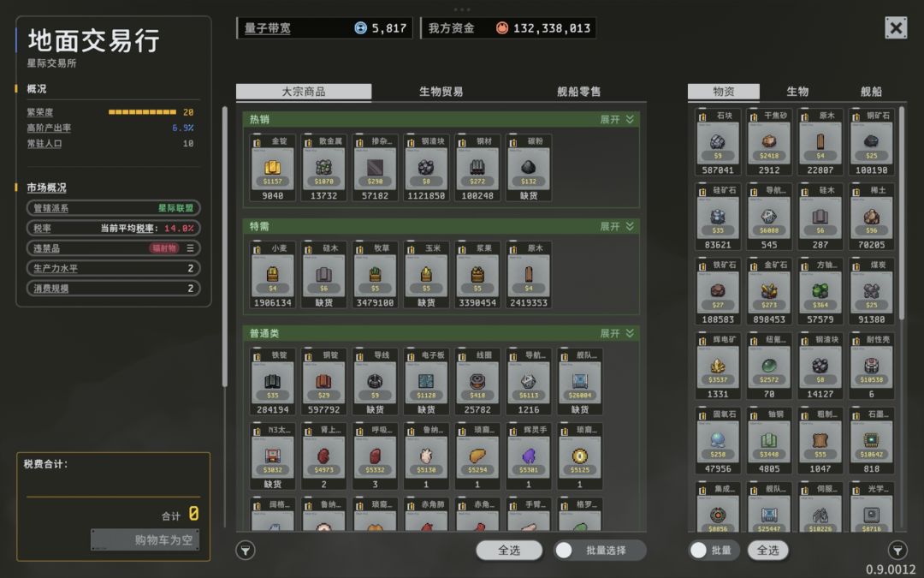
Task: Click the quantum bandwidth icon beside 5,817
Action: point(361,27)
